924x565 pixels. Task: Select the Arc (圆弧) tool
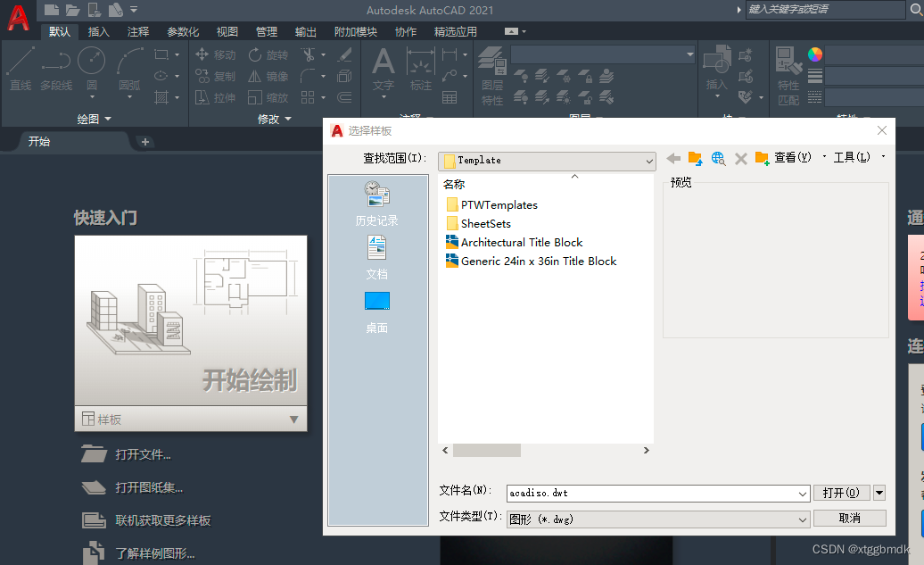pos(129,70)
